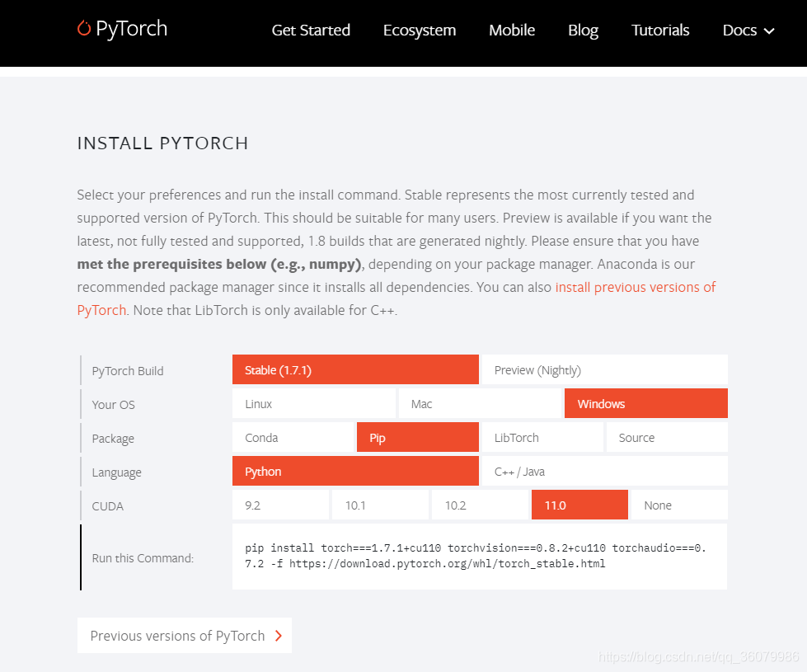Viewport: 807px width, 672px height.
Task: Click the pip install command text box
Action: click(480, 557)
